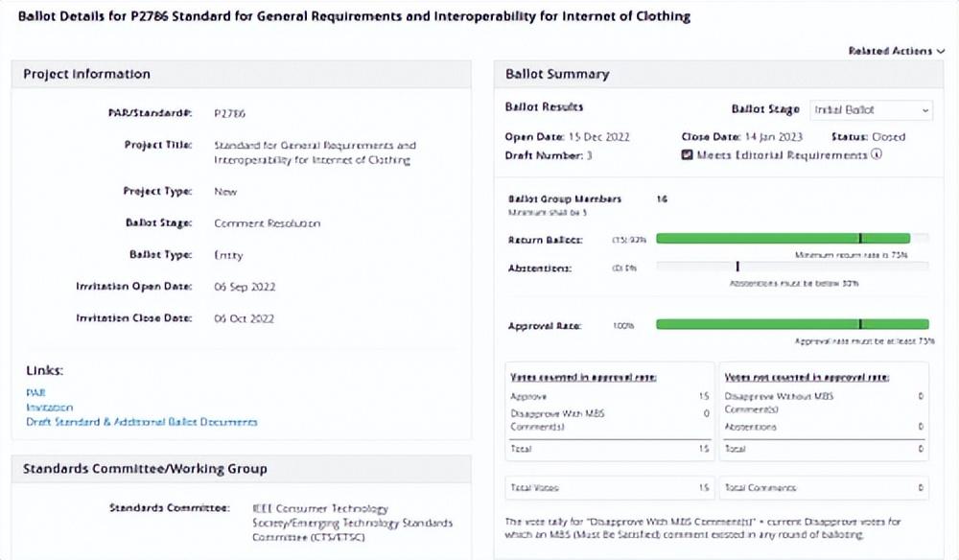Expand the Related Actions menu

[897, 51]
